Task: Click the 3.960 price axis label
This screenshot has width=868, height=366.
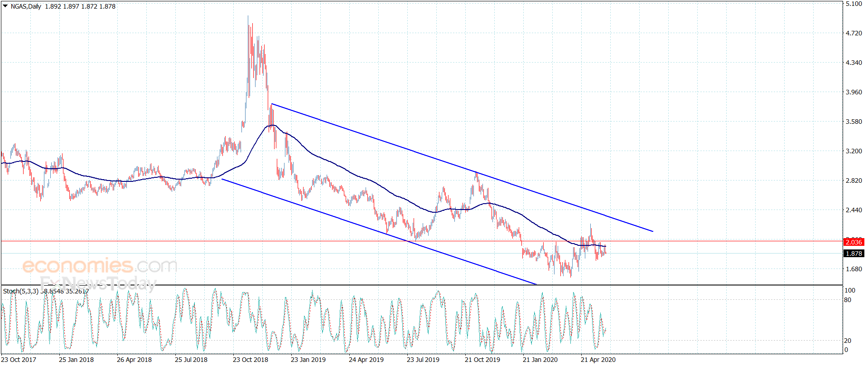Action: [854, 92]
